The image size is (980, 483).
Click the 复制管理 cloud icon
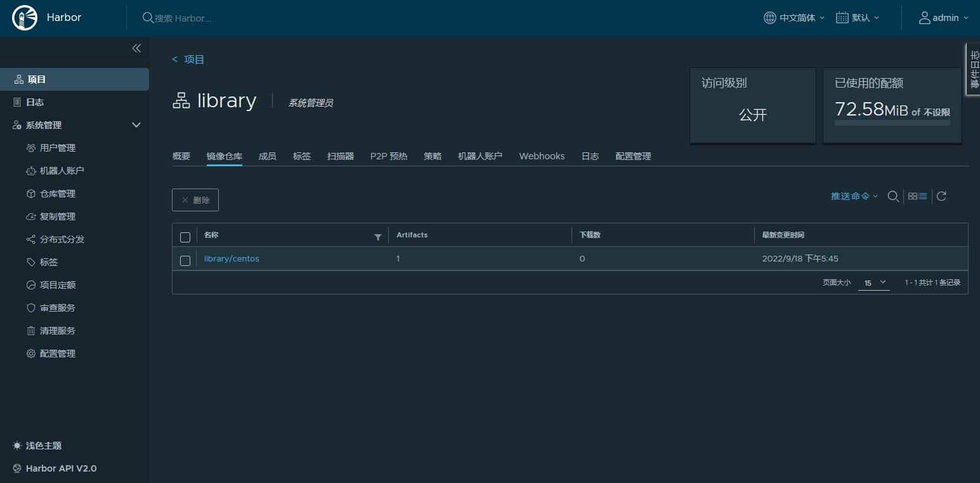pyautogui.click(x=31, y=216)
